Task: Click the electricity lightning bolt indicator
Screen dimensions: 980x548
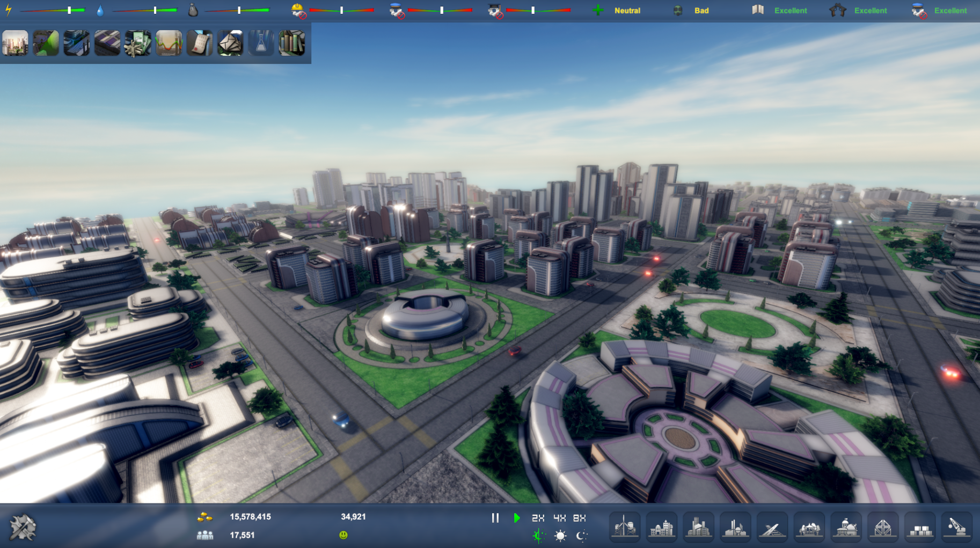Action: tap(9, 10)
